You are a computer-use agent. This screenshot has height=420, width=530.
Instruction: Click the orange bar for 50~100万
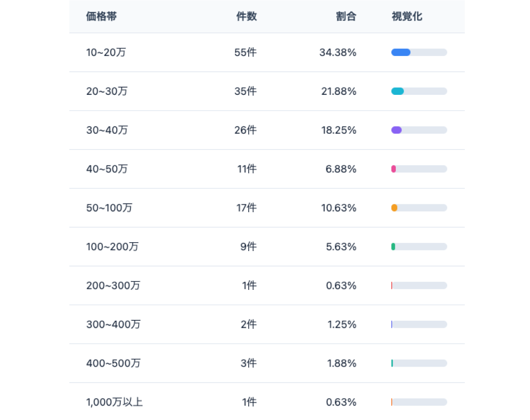click(394, 208)
